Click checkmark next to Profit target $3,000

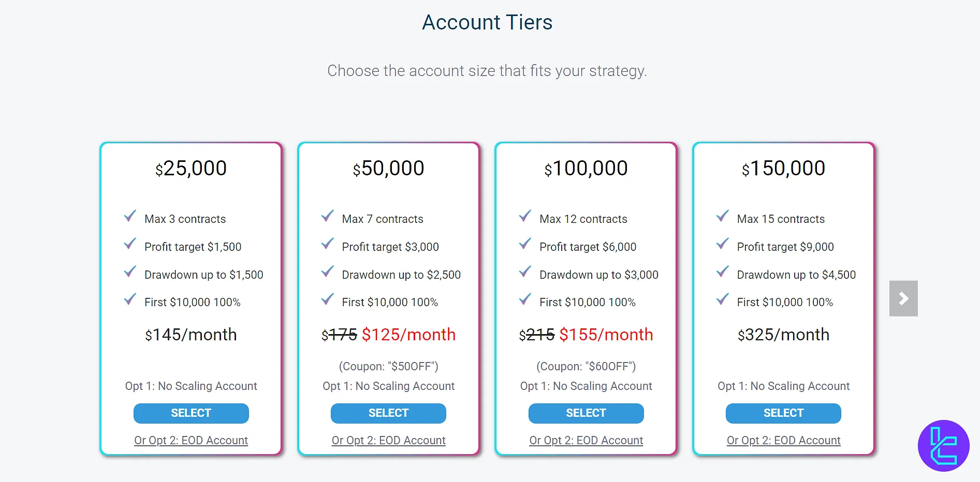coord(328,244)
